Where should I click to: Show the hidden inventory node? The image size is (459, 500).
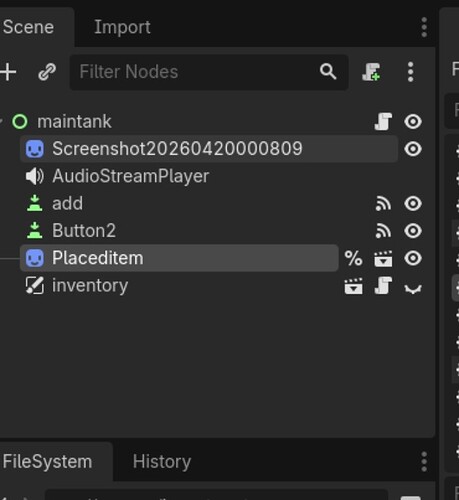click(x=413, y=288)
